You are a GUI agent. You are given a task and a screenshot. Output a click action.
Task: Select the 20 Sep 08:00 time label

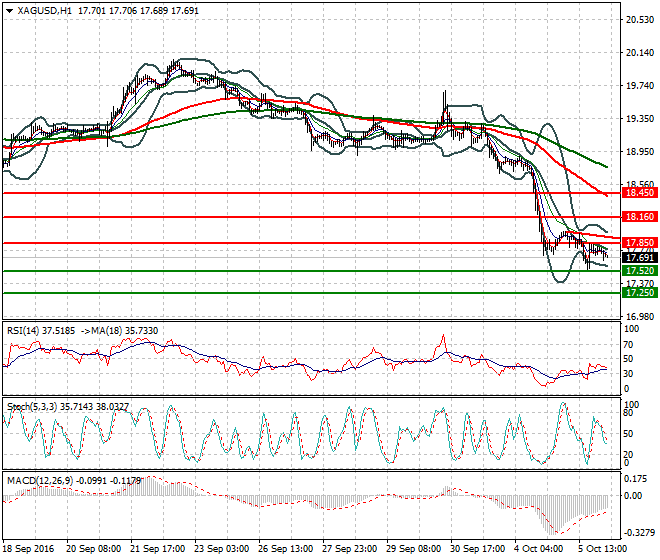click(93, 549)
